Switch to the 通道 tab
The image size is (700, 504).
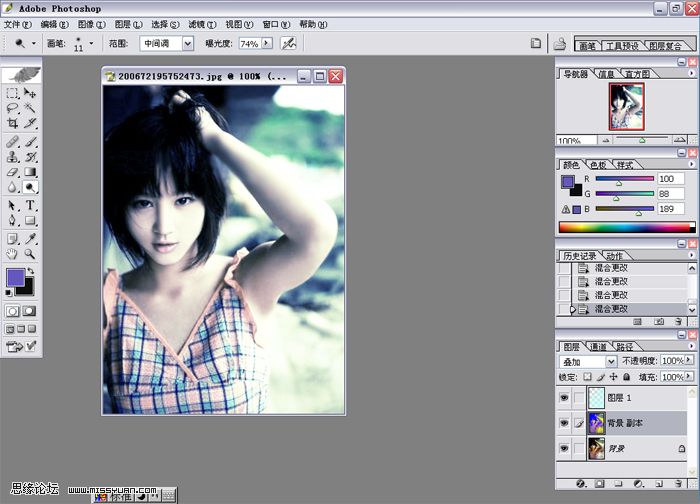[x=598, y=346]
